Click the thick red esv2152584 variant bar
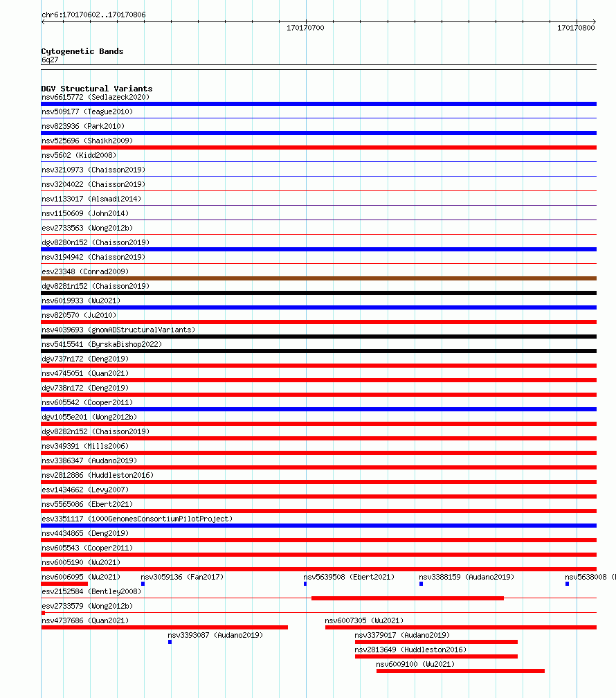Viewport: 616px width, 698px height. 408,598
